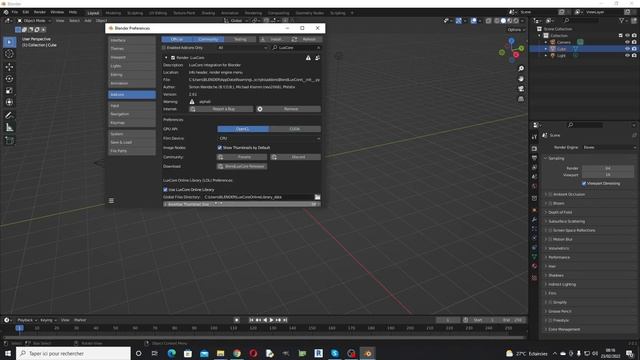
Task: Open File Explorer from the taskbar
Action: pos(220,353)
